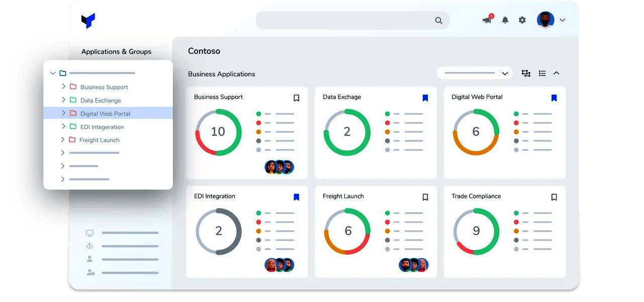The image size is (644, 302).
Task: Click green legend dot in Business Support card
Action: pyautogui.click(x=259, y=114)
